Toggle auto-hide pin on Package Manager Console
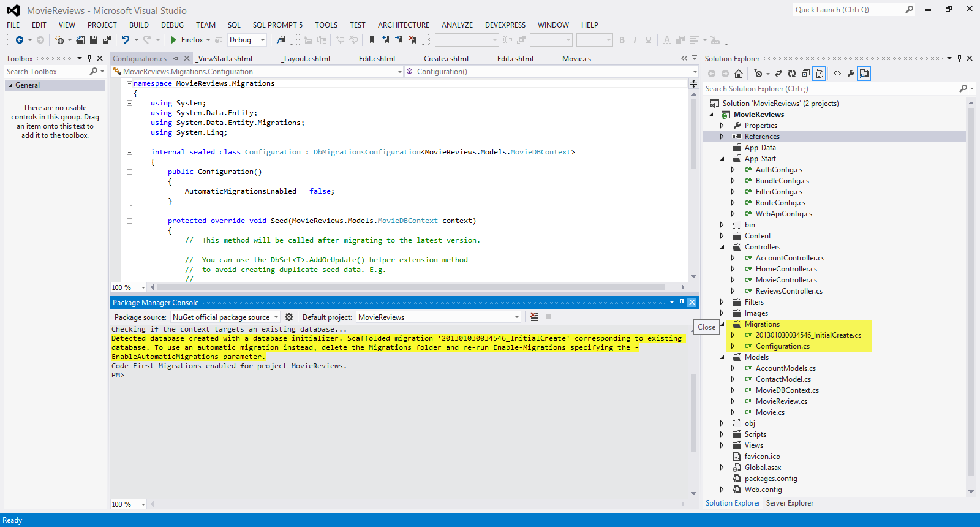This screenshot has height=527, width=980. (682, 302)
